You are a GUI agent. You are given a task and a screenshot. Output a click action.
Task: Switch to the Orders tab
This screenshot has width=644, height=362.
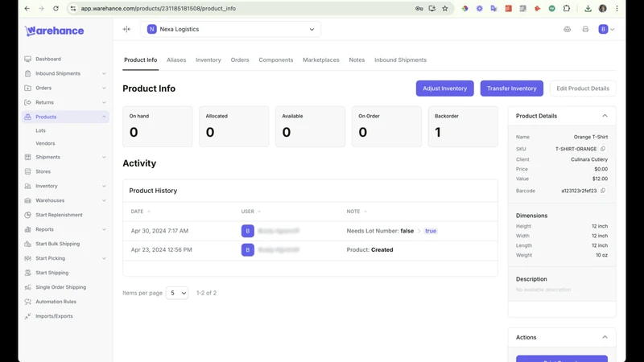click(x=240, y=60)
